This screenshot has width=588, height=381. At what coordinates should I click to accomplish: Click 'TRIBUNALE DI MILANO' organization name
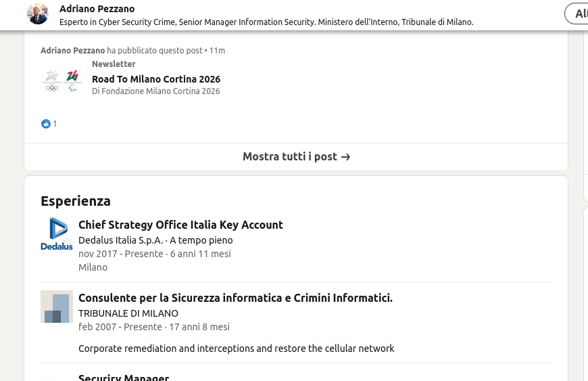[x=128, y=313]
